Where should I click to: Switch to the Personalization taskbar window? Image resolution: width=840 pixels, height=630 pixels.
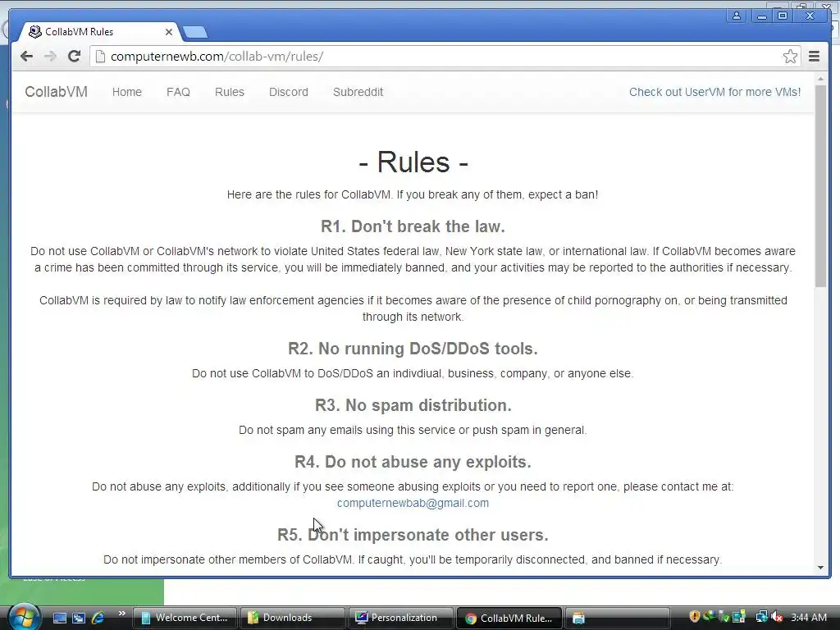coord(400,619)
